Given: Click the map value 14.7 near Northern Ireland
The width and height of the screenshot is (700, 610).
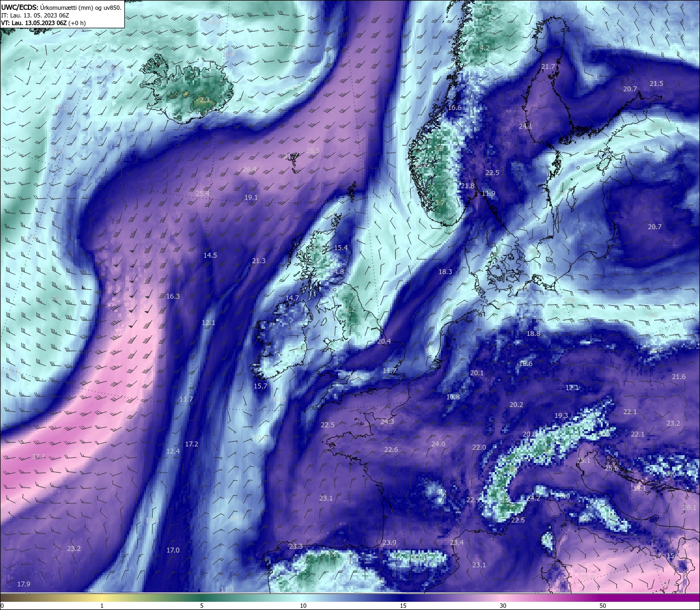Looking at the screenshot, I should [x=293, y=298].
